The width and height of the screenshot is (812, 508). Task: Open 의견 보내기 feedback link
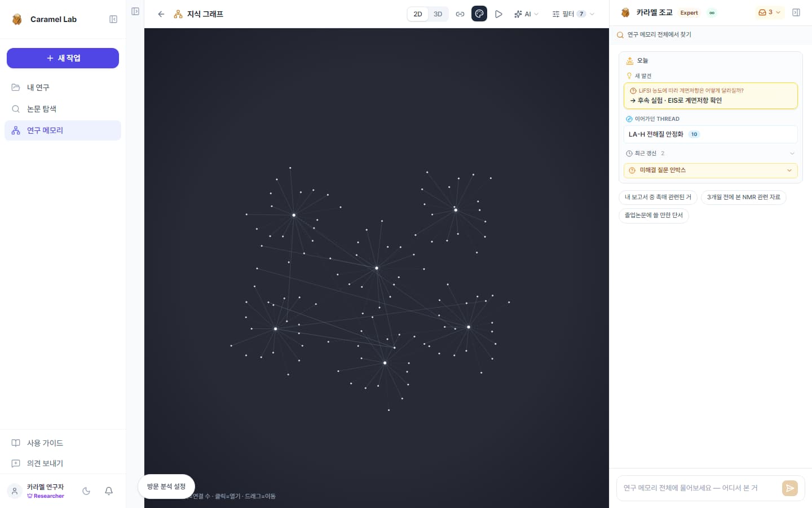coord(63,463)
